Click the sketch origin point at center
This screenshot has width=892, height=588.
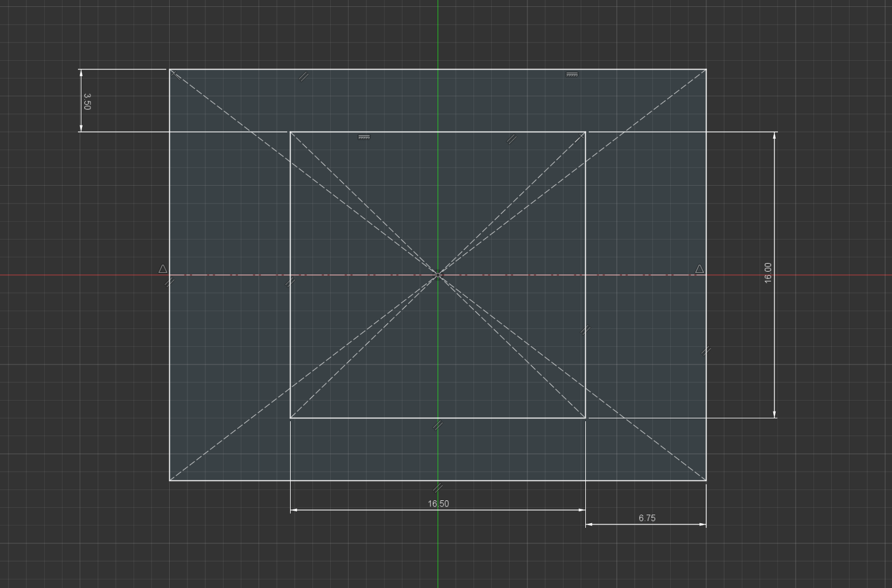click(x=439, y=275)
